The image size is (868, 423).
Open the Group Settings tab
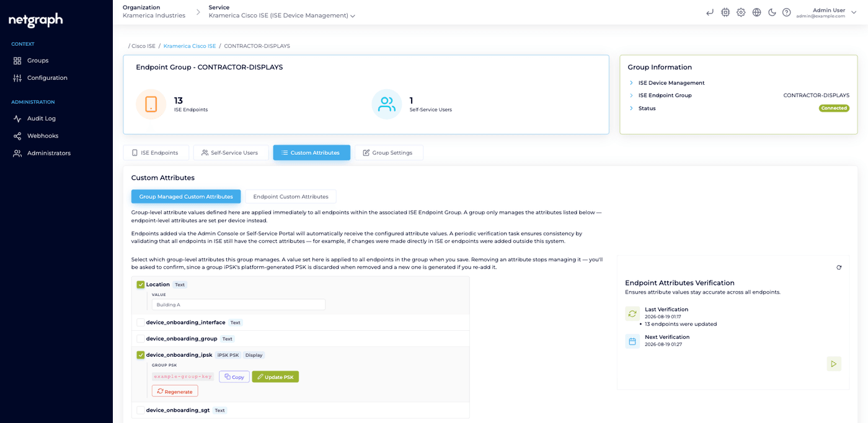pyautogui.click(x=389, y=152)
